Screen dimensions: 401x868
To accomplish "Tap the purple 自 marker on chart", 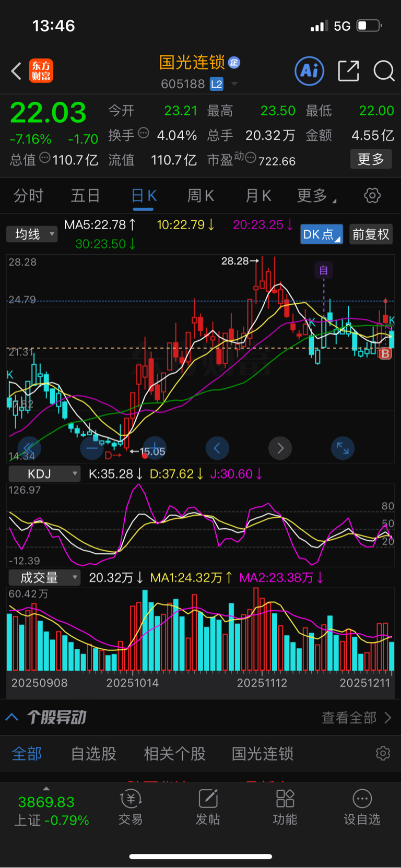I will coord(324,270).
